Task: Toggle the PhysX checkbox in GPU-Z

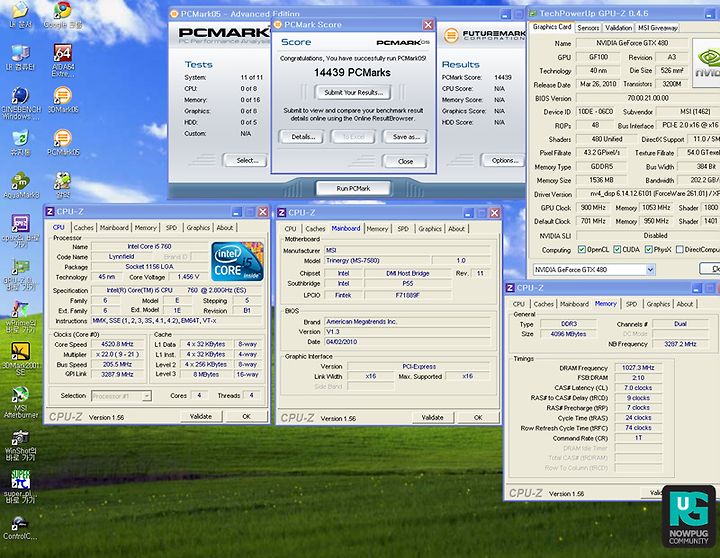Action: 648,249
